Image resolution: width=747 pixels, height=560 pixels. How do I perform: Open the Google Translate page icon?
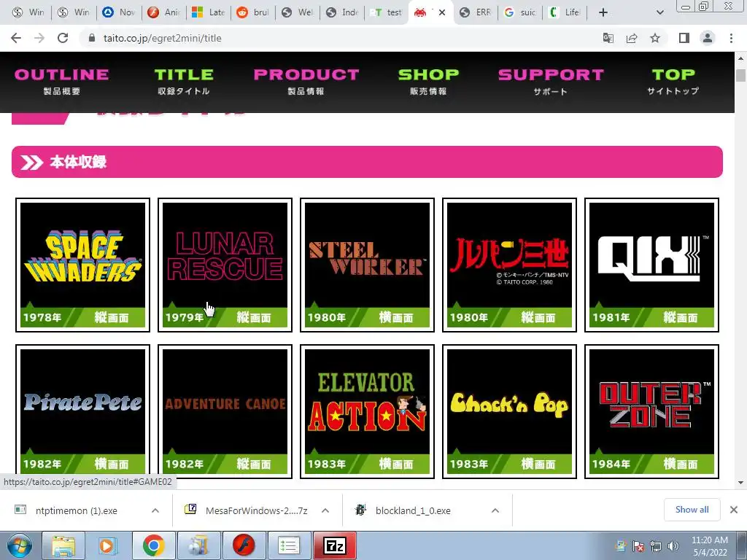point(608,38)
